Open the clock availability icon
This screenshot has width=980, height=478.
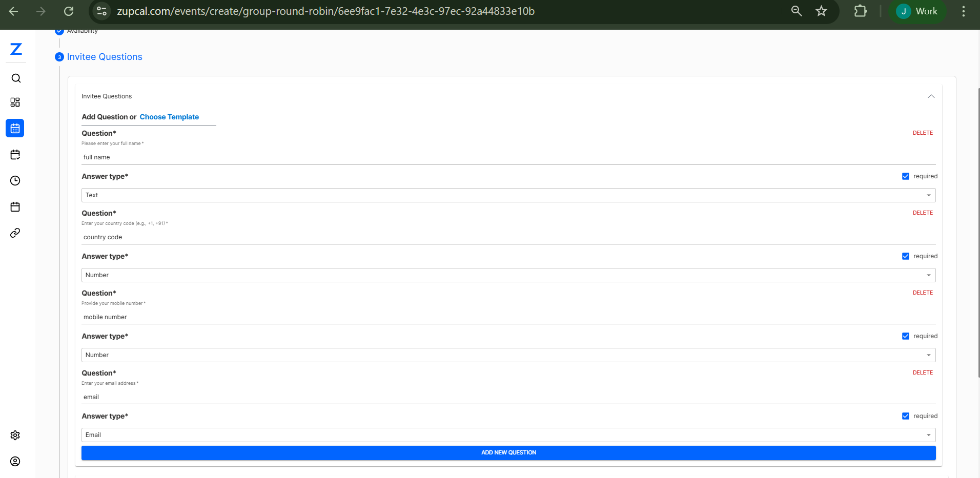pyautogui.click(x=15, y=181)
